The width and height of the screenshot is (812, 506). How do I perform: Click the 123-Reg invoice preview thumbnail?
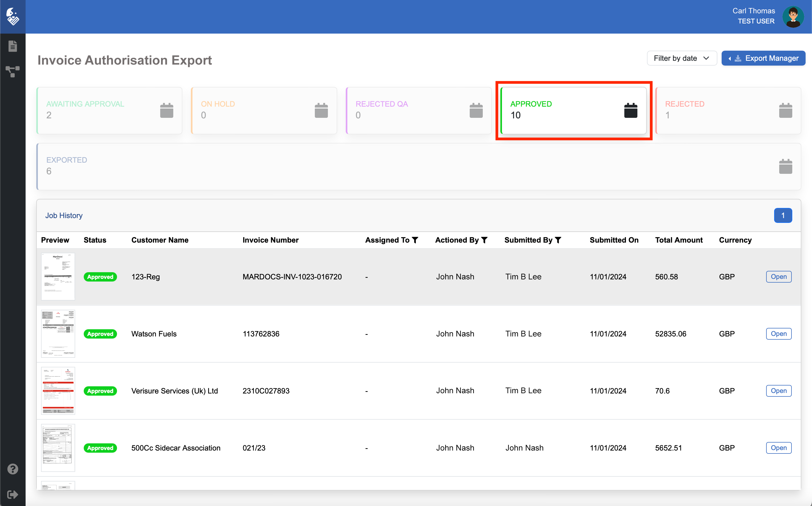(x=58, y=276)
